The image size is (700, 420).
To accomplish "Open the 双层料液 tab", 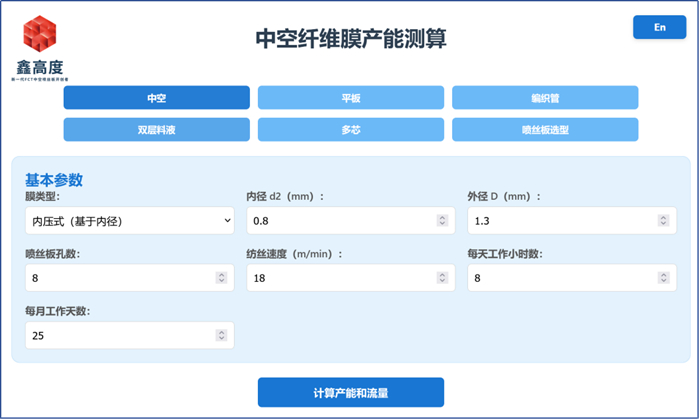I will [157, 130].
